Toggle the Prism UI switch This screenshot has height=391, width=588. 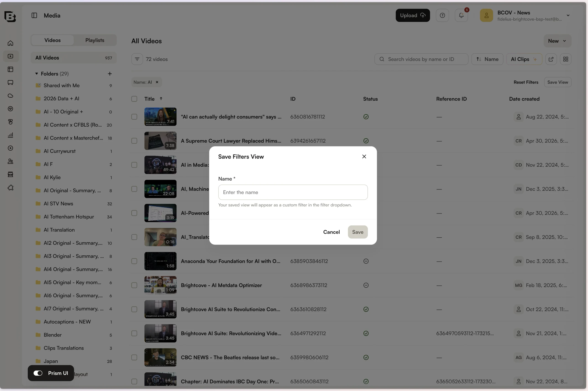click(38, 373)
